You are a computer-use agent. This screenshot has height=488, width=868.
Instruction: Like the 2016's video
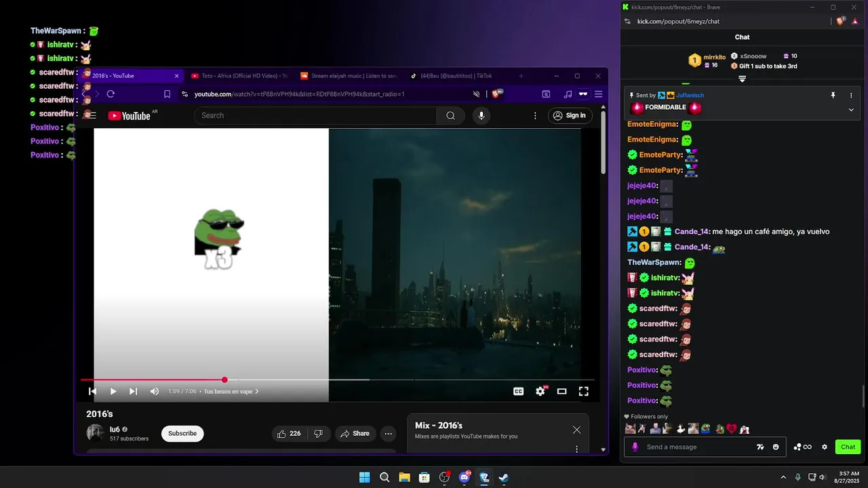(289, 434)
